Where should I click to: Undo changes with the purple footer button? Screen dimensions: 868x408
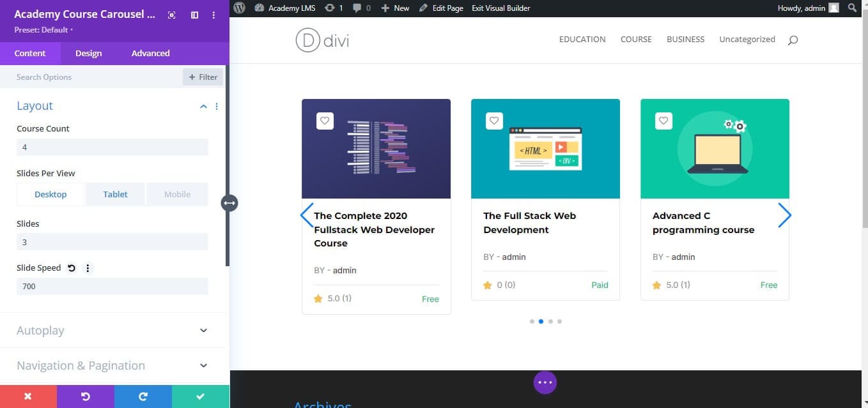[x=86, y=397]
